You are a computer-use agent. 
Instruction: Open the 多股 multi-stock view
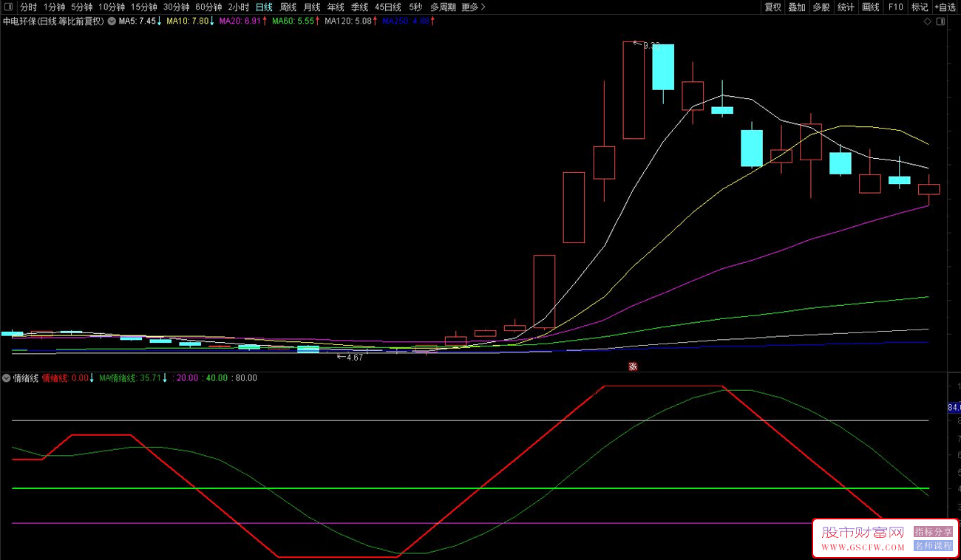coord(821,7)
